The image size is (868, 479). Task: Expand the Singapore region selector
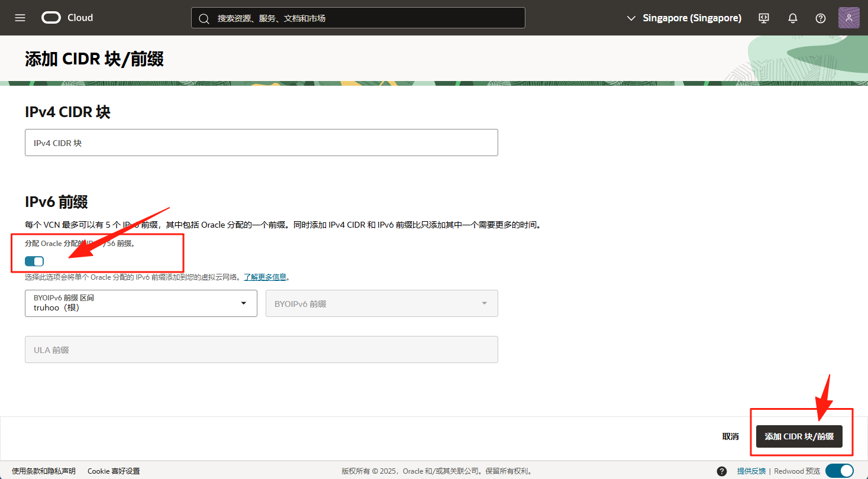[x=684, y=18]
